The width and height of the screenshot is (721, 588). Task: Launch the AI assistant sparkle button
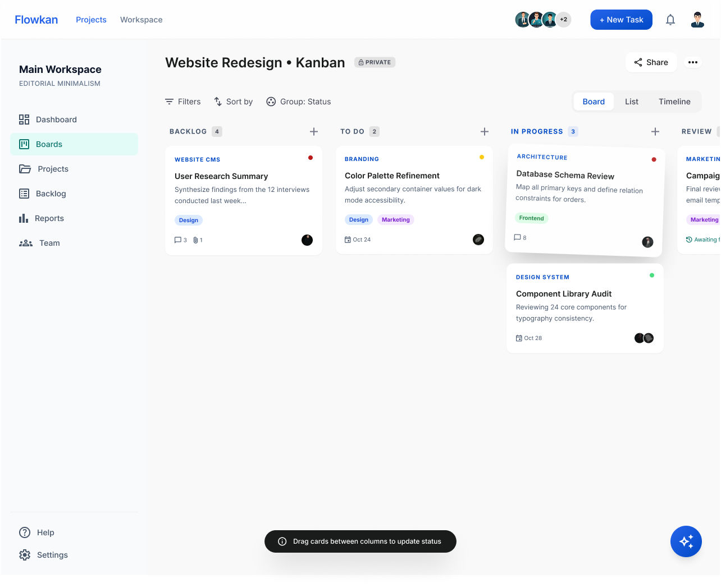tap(686, 541)
